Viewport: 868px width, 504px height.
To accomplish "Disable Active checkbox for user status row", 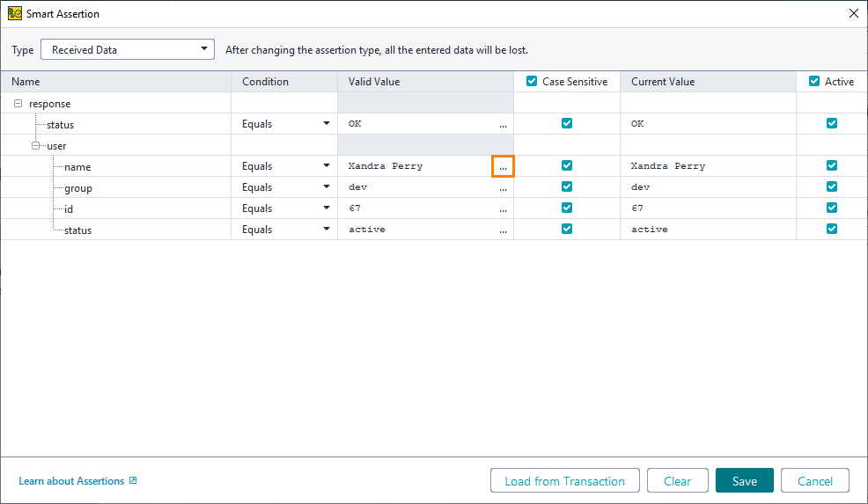I will pyautogui.click(x=831, y=229).
